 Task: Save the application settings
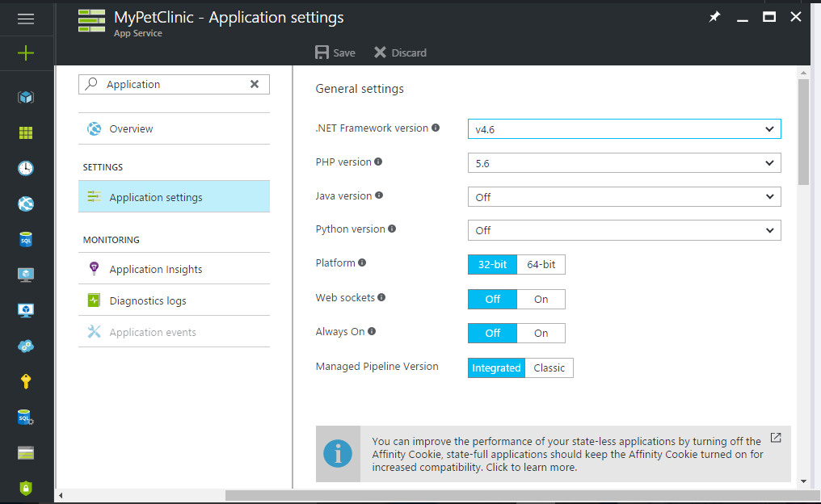(335, 52)
